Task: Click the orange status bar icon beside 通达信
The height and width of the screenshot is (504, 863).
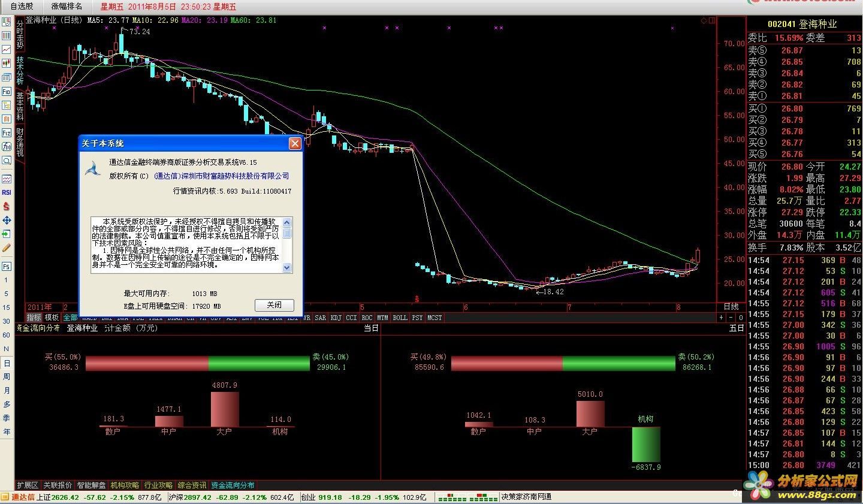Action: pos(5,497)
